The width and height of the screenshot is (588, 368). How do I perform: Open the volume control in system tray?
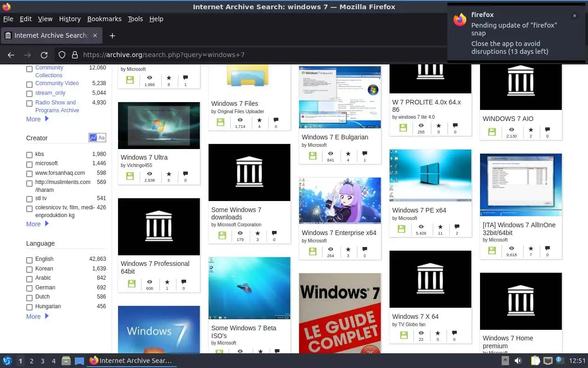coord(518,361)
